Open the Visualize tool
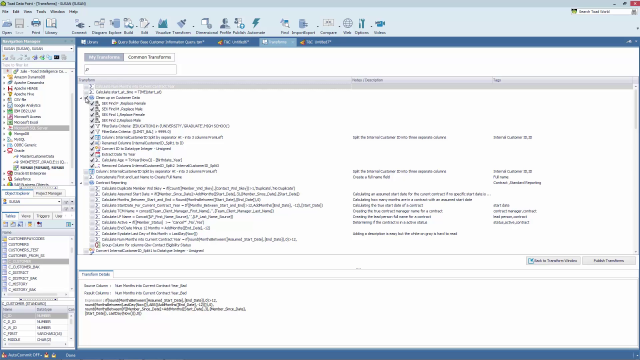This screenshot has width=640, height=360. (x=163, y=25)
